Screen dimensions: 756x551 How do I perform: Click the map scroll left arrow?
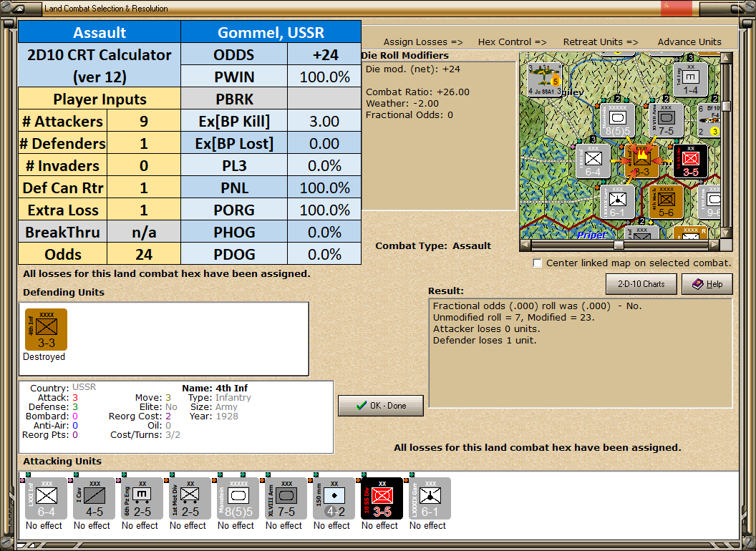525,245
